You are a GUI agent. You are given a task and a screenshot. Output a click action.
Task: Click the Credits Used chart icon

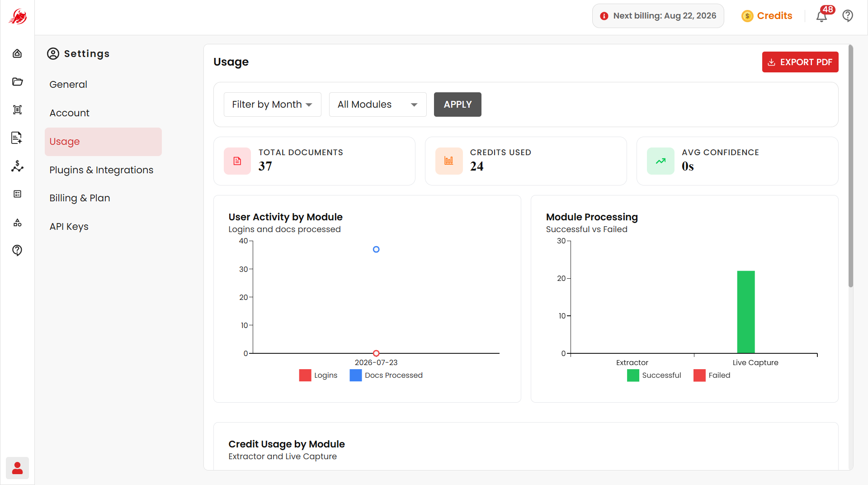(x=449, y=161)
